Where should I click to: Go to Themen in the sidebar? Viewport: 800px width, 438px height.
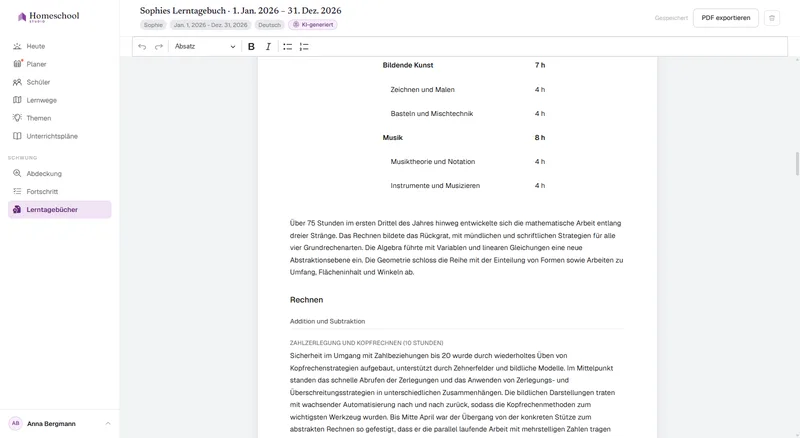[x=60, y=118]
